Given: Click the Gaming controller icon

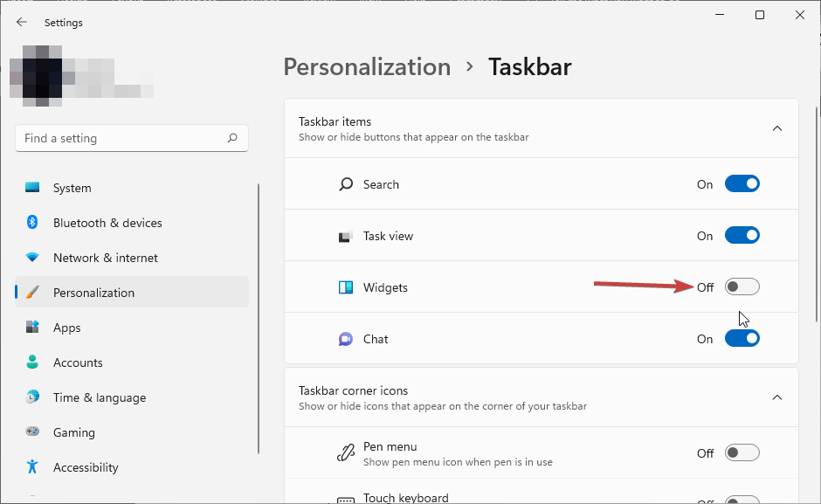Looking at the screenshot, I should point(32,432).
